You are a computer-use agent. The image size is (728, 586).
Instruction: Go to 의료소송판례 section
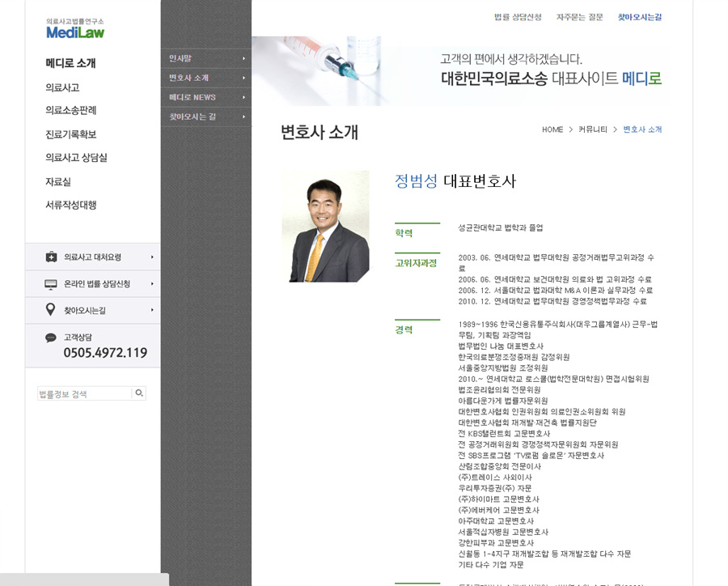[71, 110]
